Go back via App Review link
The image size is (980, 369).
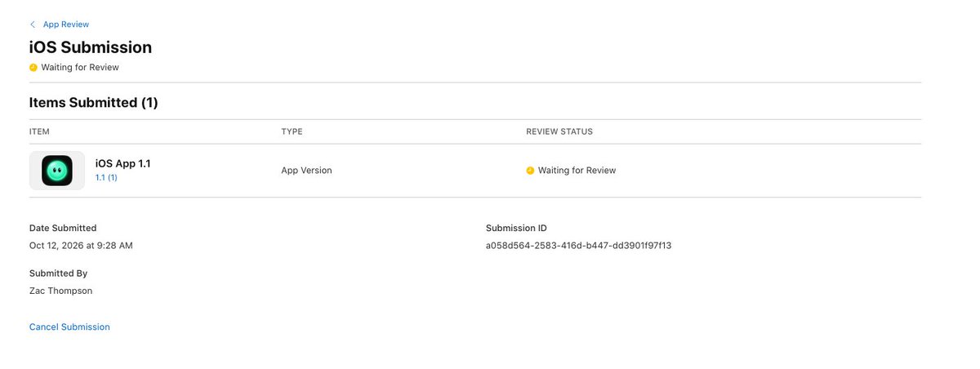66,24
